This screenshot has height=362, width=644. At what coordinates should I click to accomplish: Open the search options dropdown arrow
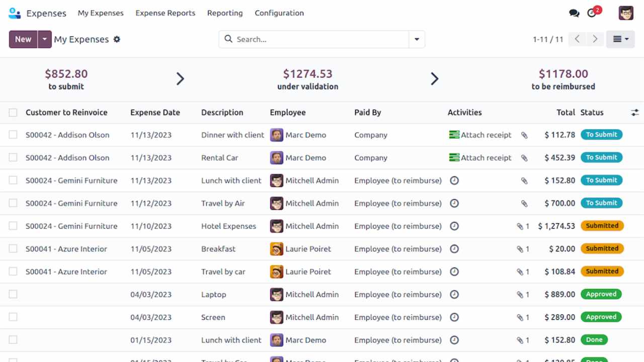(417, 39)
